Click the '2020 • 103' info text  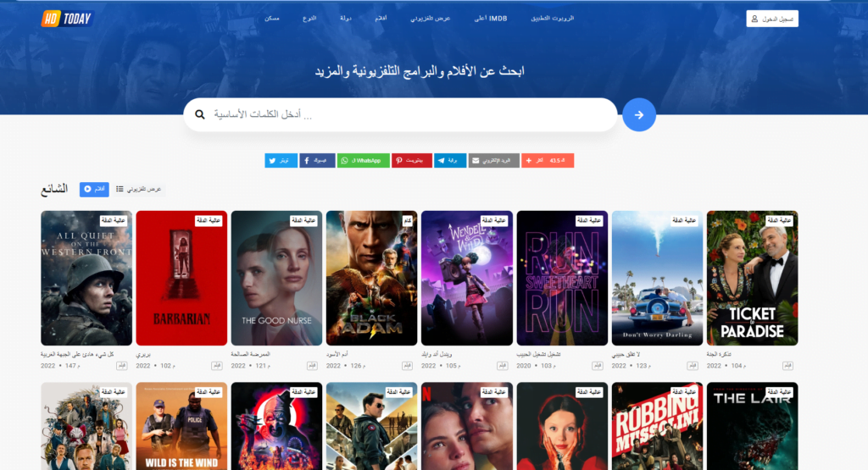pos(536,366)
